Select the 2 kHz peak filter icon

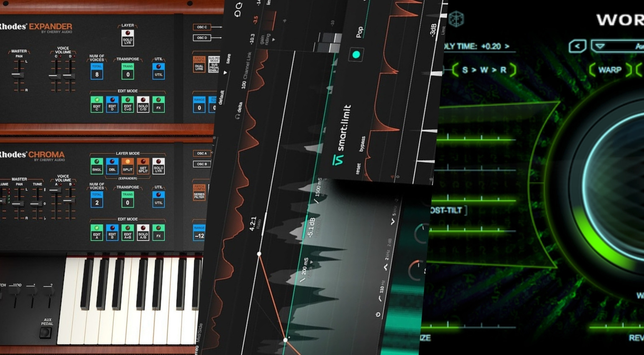point(386,267)
